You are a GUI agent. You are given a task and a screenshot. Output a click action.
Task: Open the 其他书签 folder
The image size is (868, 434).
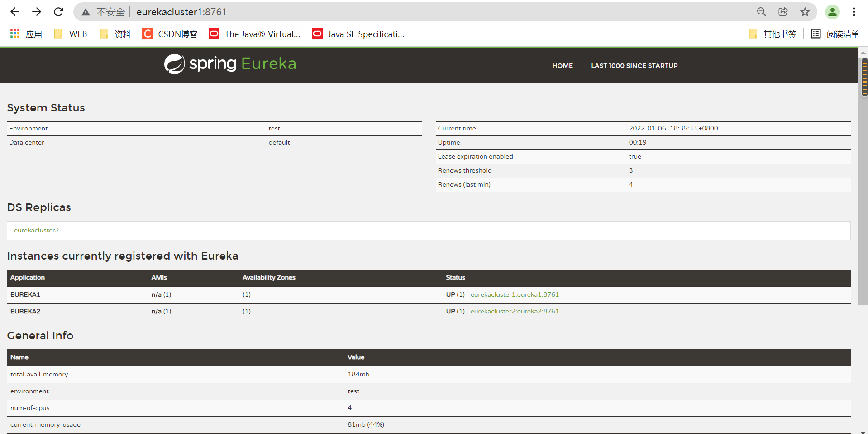click(x=773, y=34)
